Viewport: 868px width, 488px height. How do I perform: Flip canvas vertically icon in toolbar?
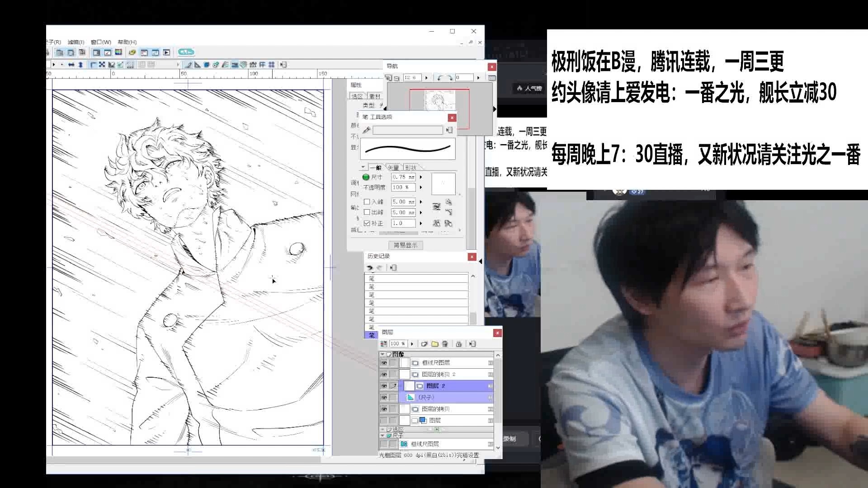tap(80, 65)
